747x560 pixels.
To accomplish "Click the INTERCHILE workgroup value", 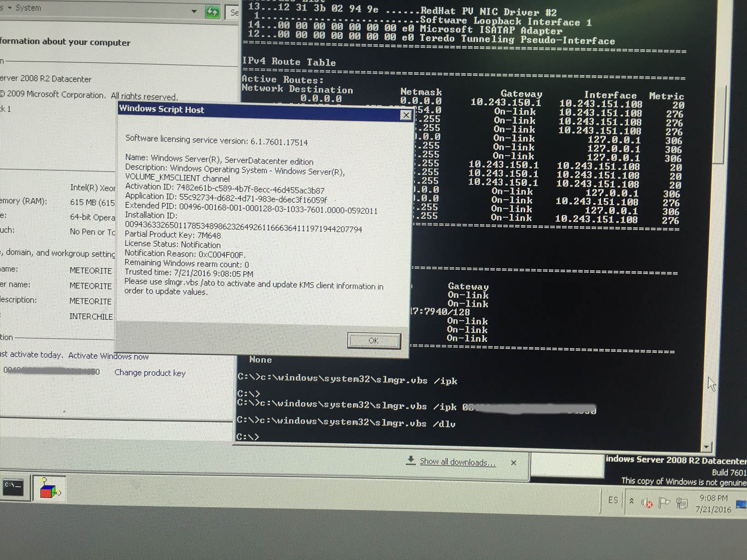I will click(91, 316).
